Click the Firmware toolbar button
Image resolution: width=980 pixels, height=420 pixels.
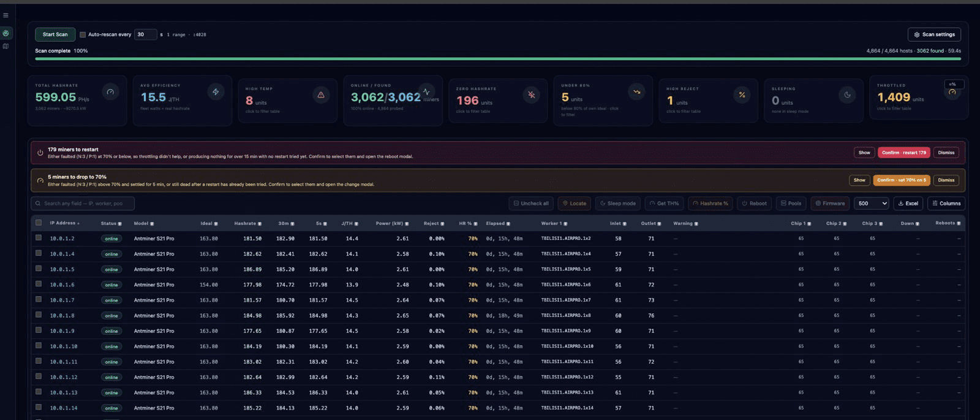(830, 204)
